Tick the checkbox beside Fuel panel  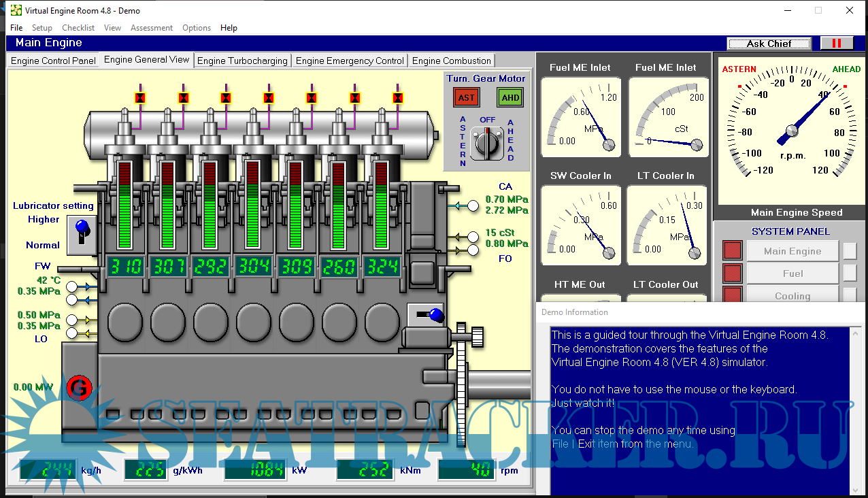(x=850, y=273)
